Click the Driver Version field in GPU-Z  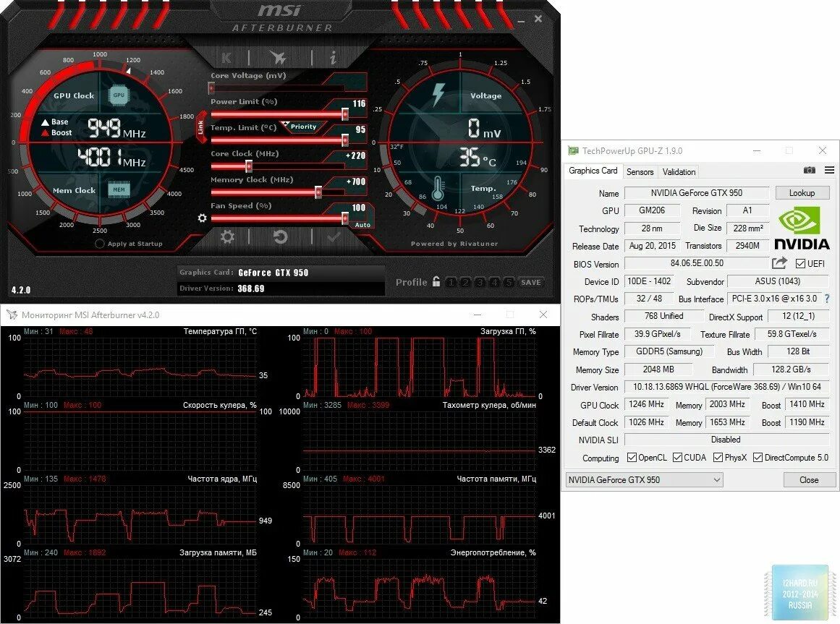(x=727, y=386)
